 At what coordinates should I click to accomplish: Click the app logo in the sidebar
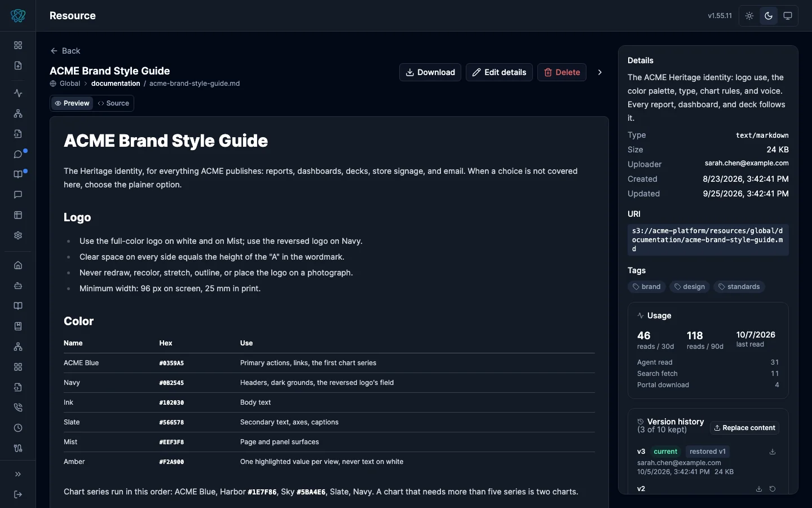click(18, 16)
